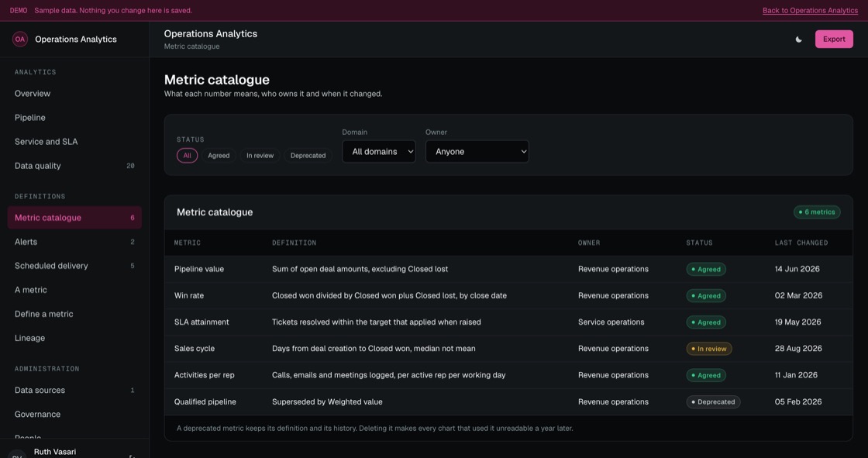Click the Metric catalogue breadcrumb under header

click(191, 46)
